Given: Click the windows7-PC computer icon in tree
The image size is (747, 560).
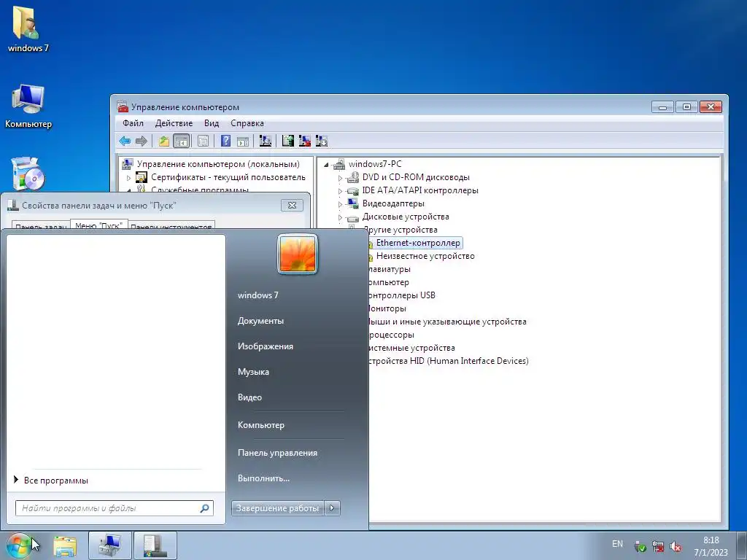Looking at the screenshot, I should tap(338, 164).
